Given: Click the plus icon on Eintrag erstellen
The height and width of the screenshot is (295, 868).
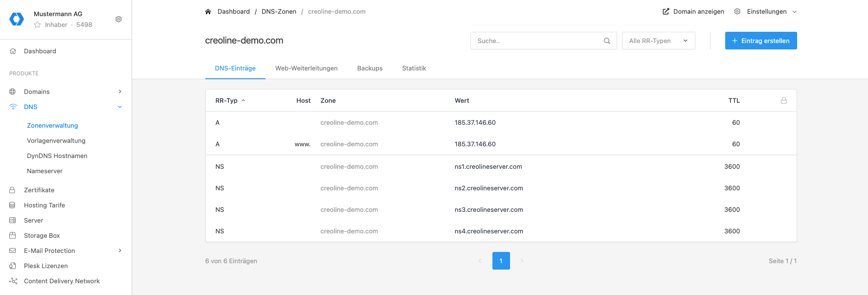Looking at the screenshot, I should click(734, 41).
